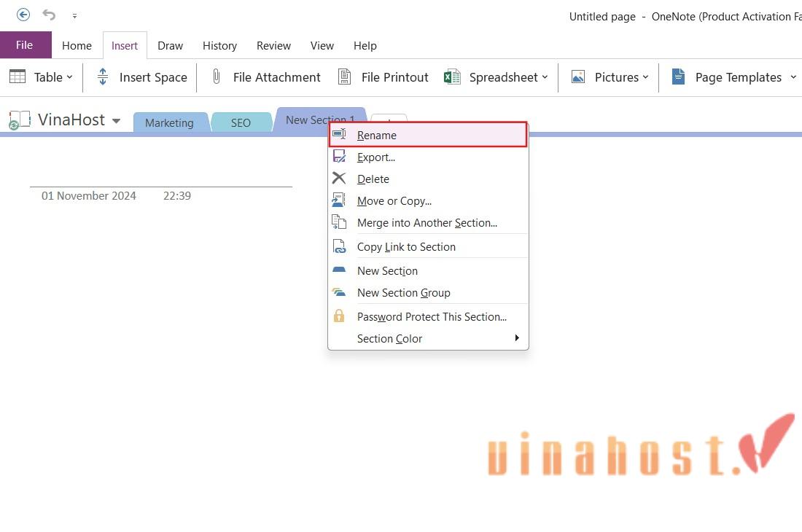Click the New Section menu icon
Image resolution: width=802 pixels, height=532 pixels.
pyautogui.click(x=339, y=270)
